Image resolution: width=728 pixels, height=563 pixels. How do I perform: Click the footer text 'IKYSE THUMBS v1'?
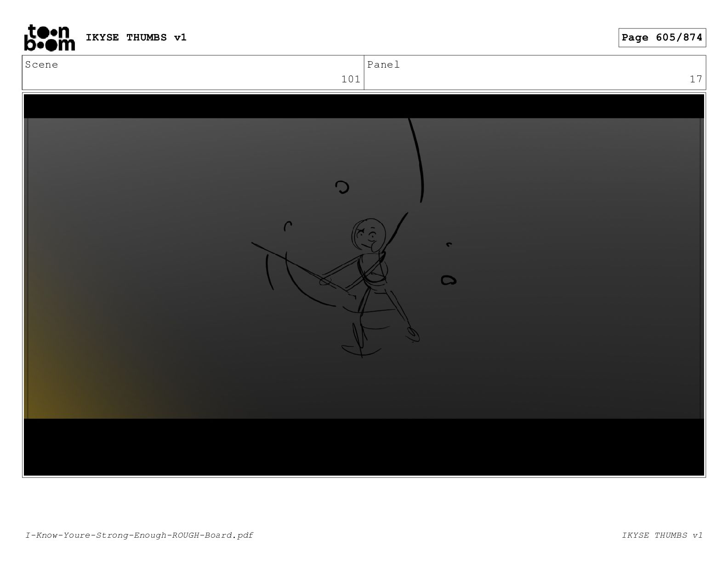662,535
